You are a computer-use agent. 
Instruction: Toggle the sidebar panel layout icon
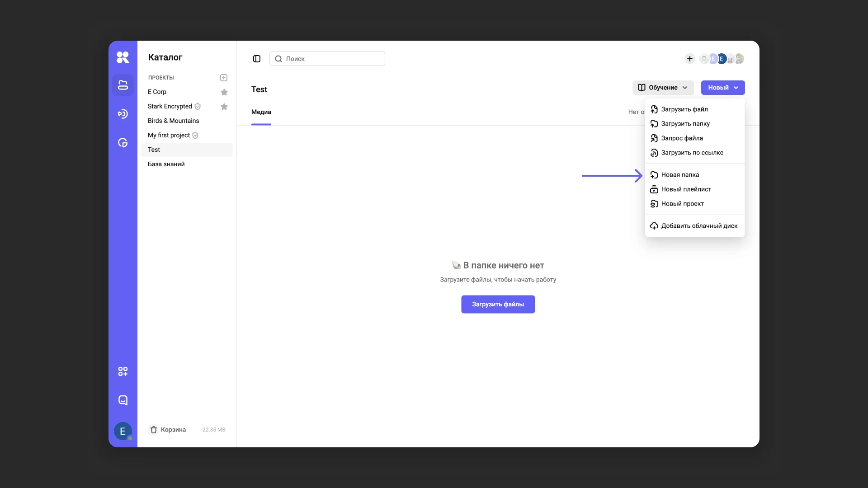tap(257, 59)
